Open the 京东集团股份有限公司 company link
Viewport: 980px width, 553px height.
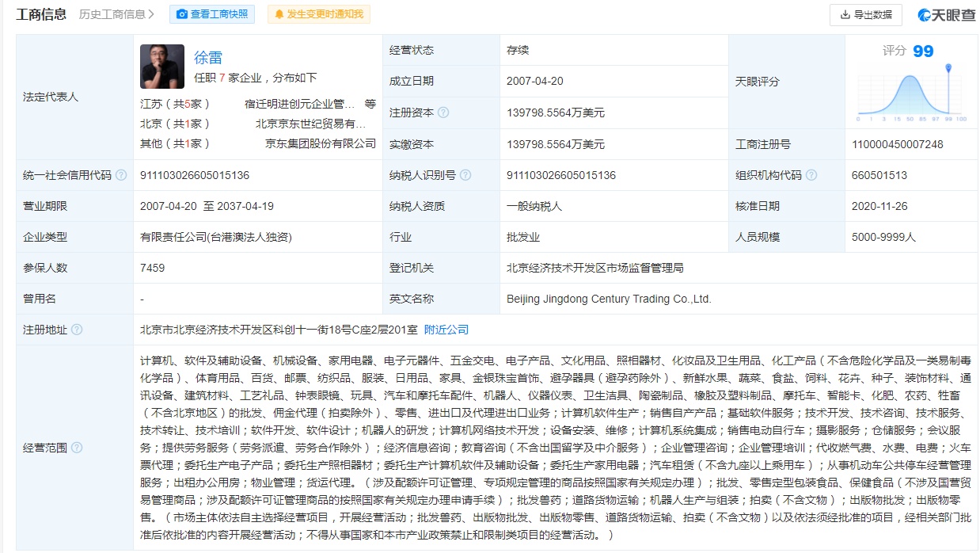coord(321,143)
